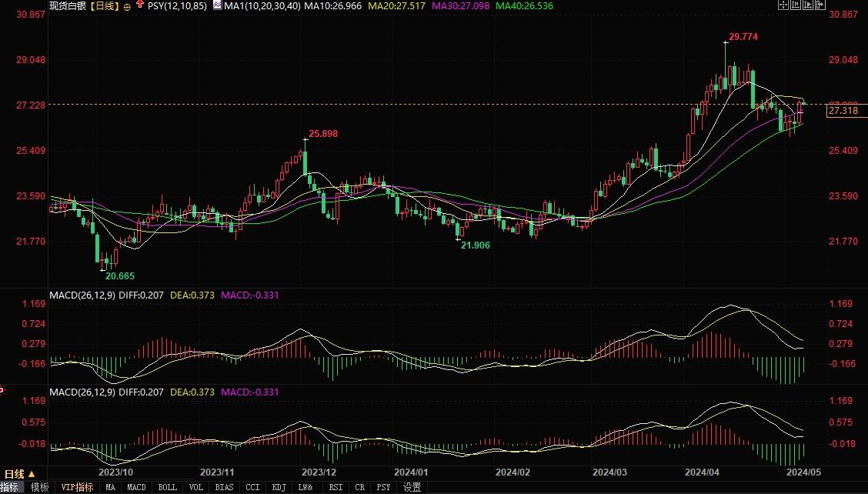Click the 27.318 current price label

tap(843, 111)
